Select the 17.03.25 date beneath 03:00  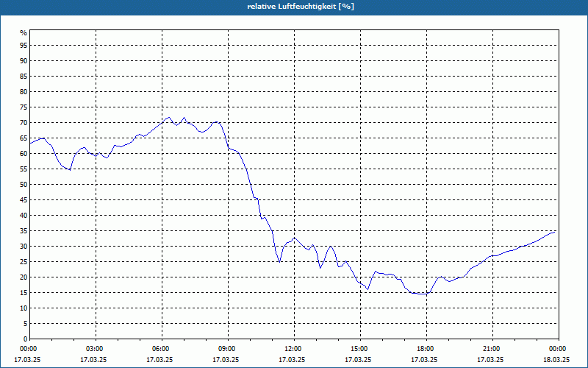(93, 360)
